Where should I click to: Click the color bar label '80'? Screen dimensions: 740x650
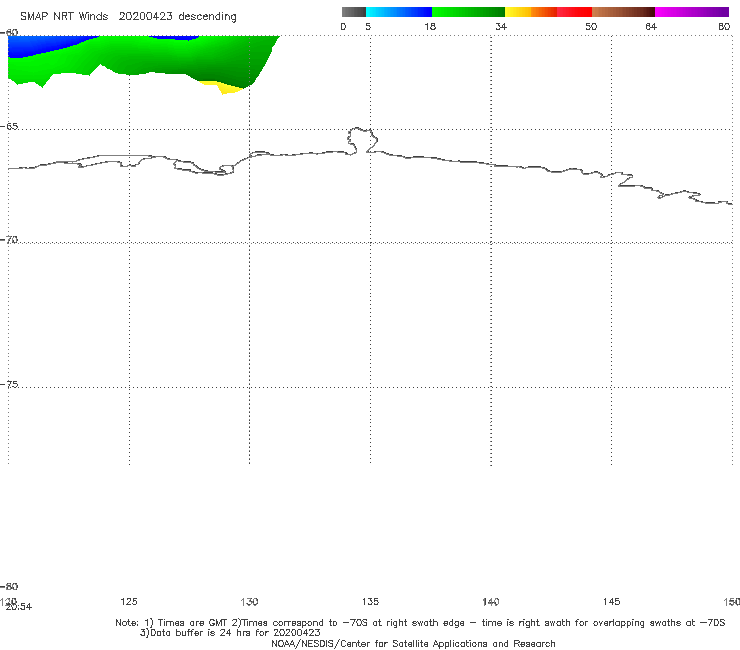724,26
